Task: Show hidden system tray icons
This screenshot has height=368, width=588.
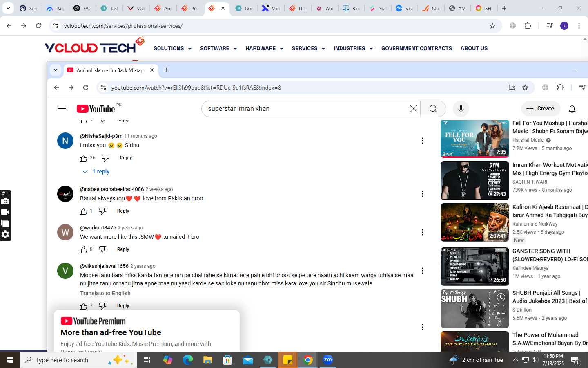Action: click(x=515, y=360)
